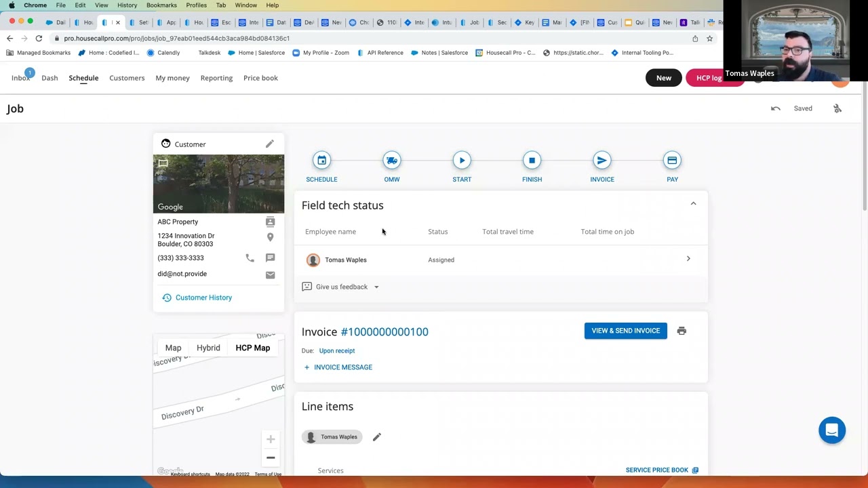
Task: Click the FINISH stop step icon
Action: (532, 161)
